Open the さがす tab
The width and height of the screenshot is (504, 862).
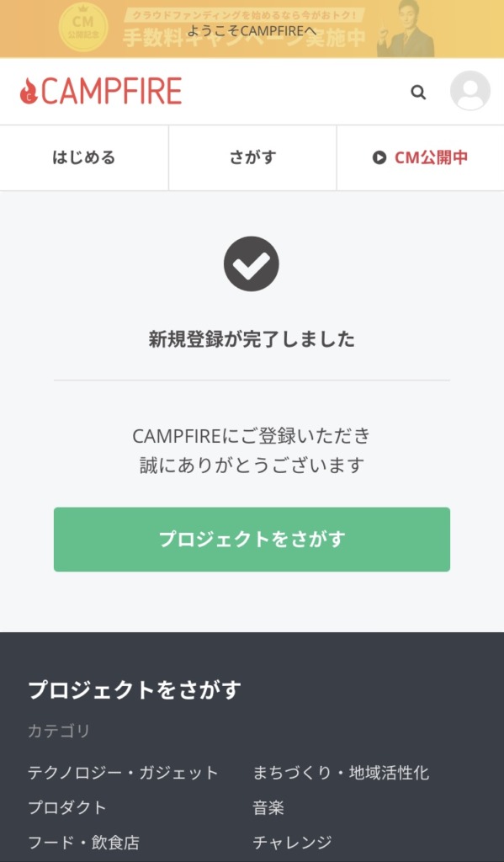[252, 157]
